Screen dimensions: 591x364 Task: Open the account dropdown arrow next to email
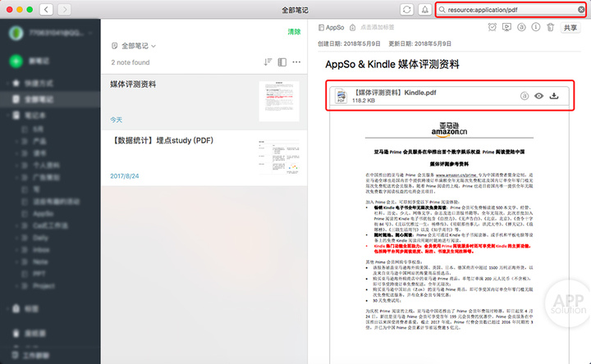(x=90, y=33)
